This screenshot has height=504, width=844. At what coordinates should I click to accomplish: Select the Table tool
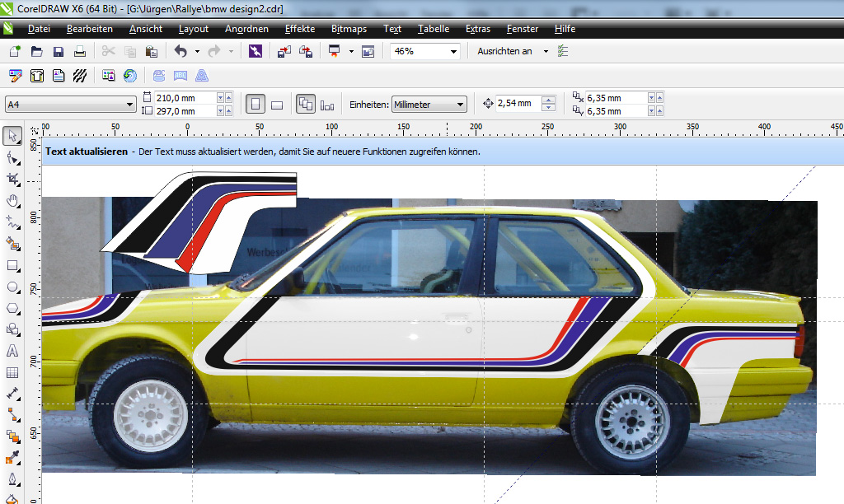(x=12, y=373)
